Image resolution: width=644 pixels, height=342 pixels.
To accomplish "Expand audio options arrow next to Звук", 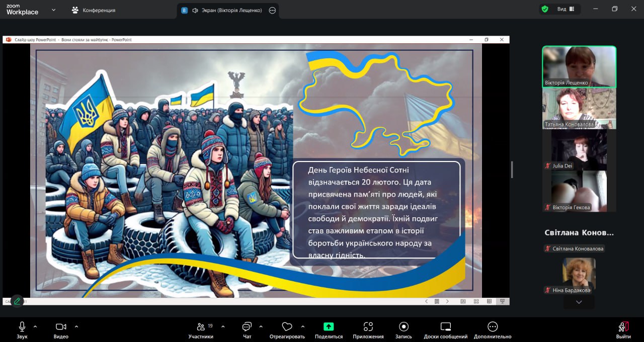I will [35, 326].
